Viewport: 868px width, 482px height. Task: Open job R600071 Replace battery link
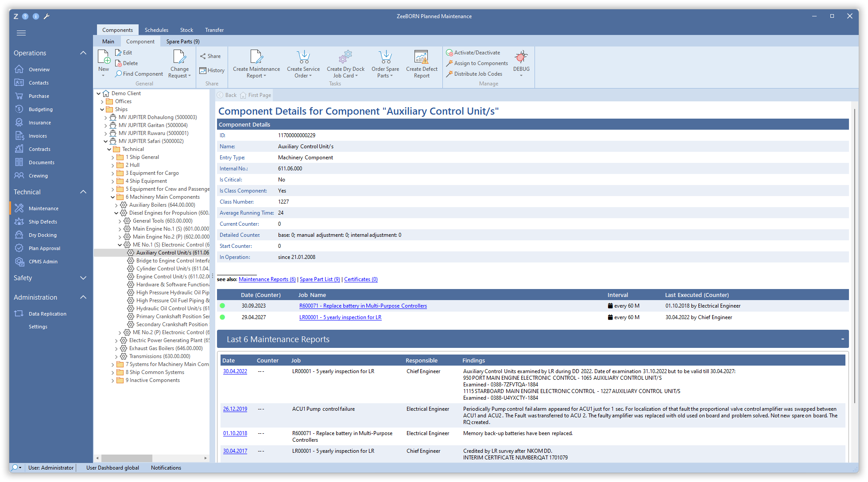[363, 306]
